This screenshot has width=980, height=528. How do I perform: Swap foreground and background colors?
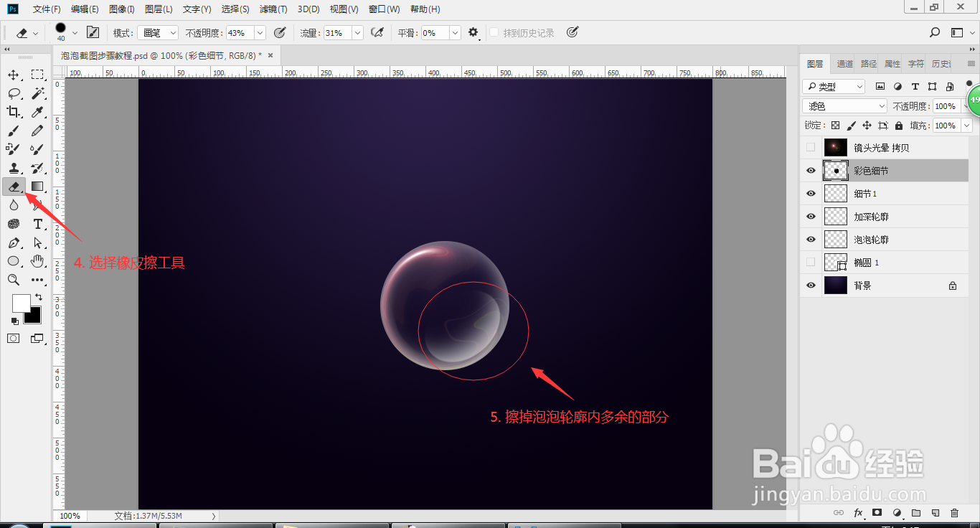point(39,297)
